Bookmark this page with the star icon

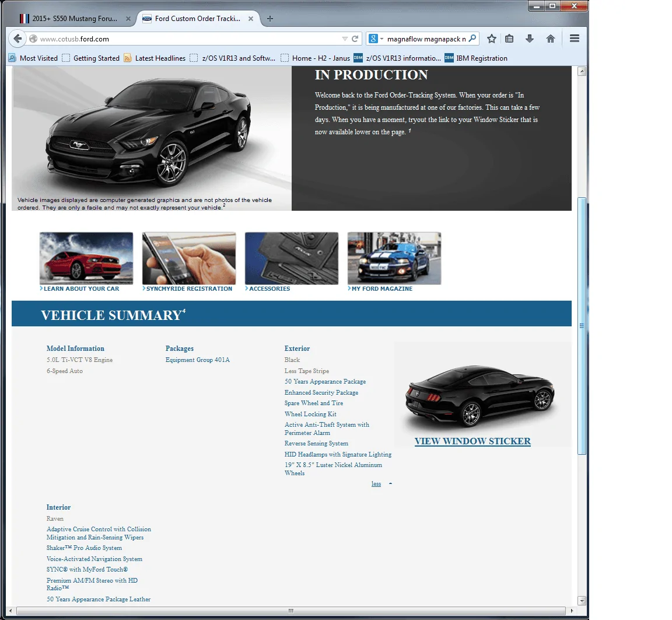[x=492, y=39]
